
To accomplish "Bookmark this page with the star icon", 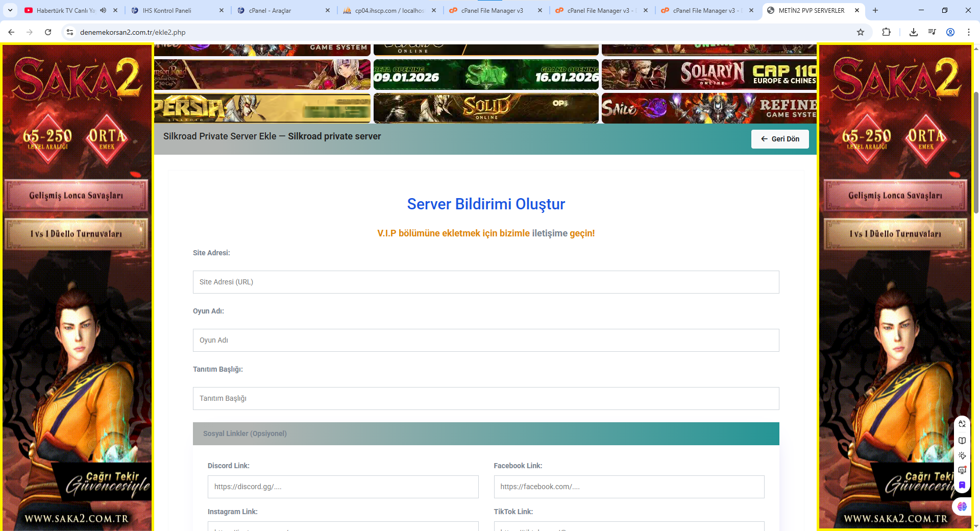I will pos(861,32).
